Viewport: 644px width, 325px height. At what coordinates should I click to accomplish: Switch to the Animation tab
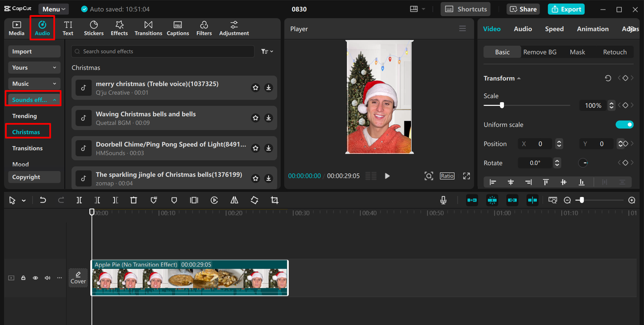pos(593,29)
